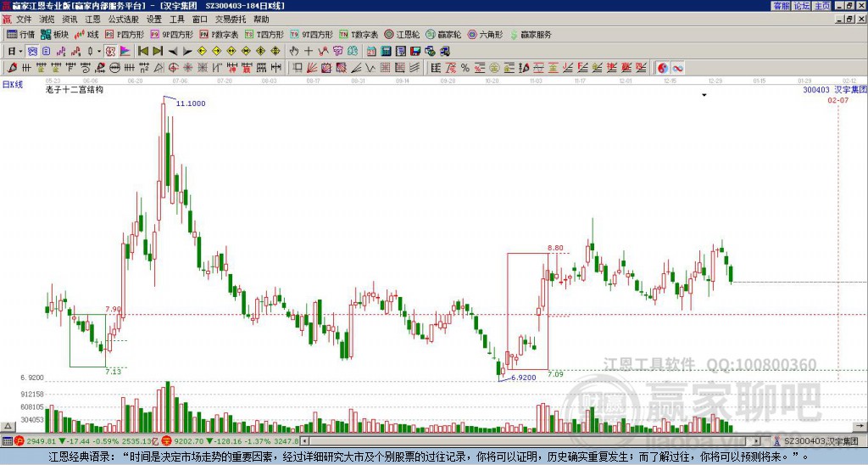
Task: Open the candlestick type dropdown arrow
Action: (99, 51)
